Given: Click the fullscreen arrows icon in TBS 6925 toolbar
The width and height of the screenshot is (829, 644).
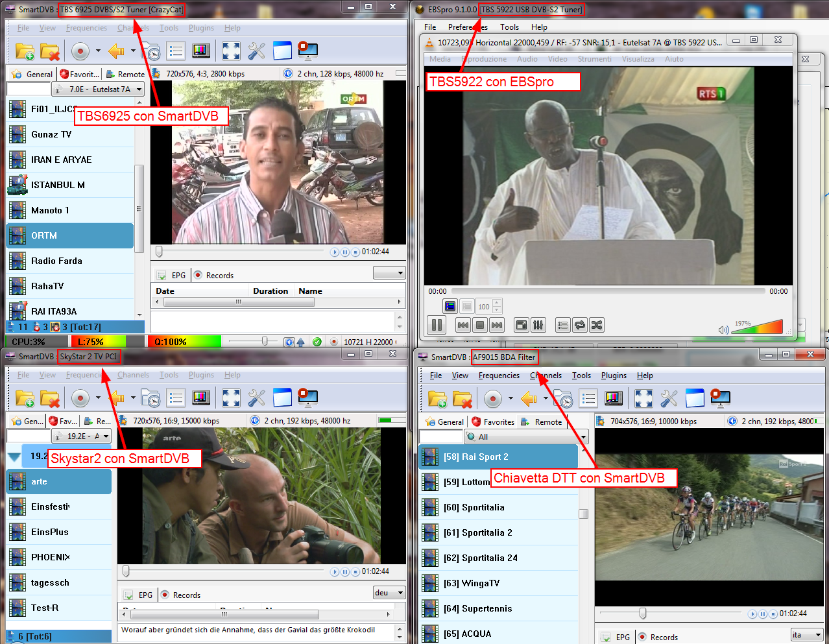Looking at the screenshot, I should (x=231, y=51).
